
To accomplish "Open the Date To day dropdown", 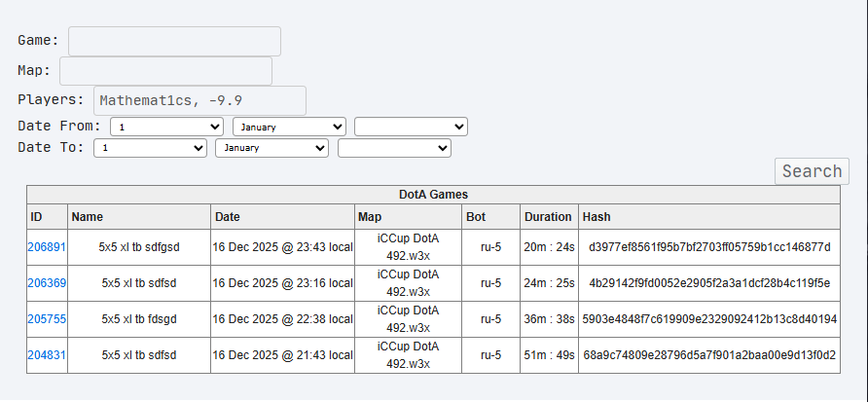I will (x=150, y=148).
